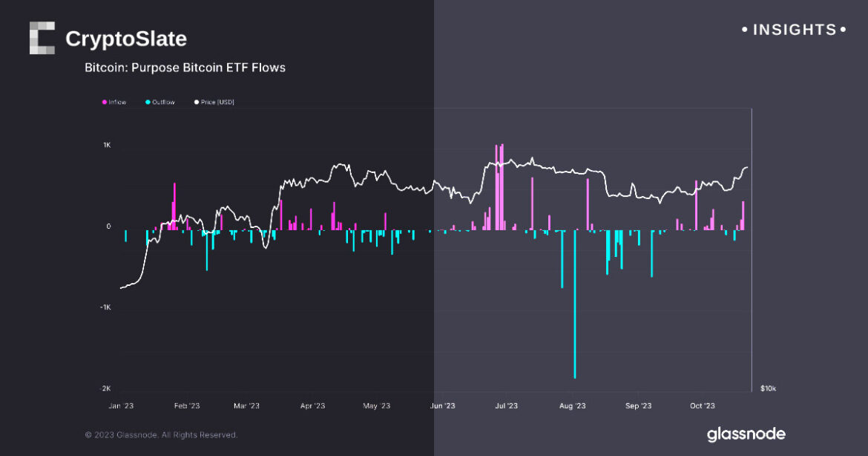Select the Jan '23 x-axis label

click(x=121, y=405)
